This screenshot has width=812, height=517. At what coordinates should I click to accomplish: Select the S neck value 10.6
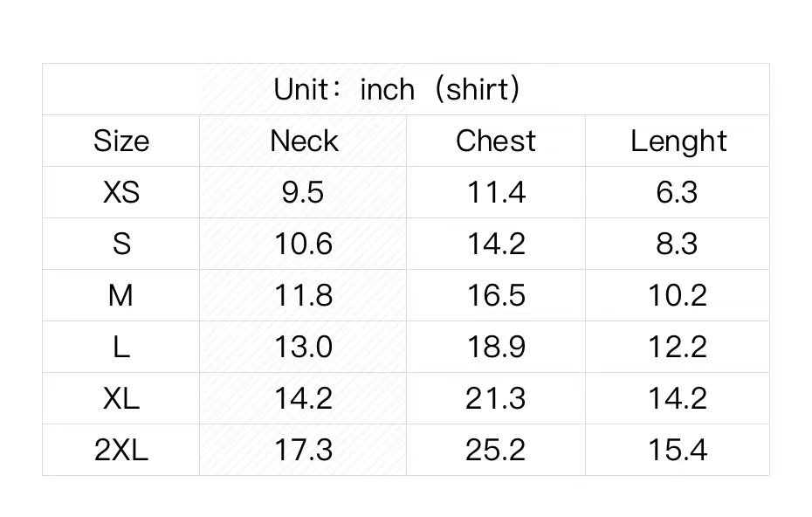[303, 244]
